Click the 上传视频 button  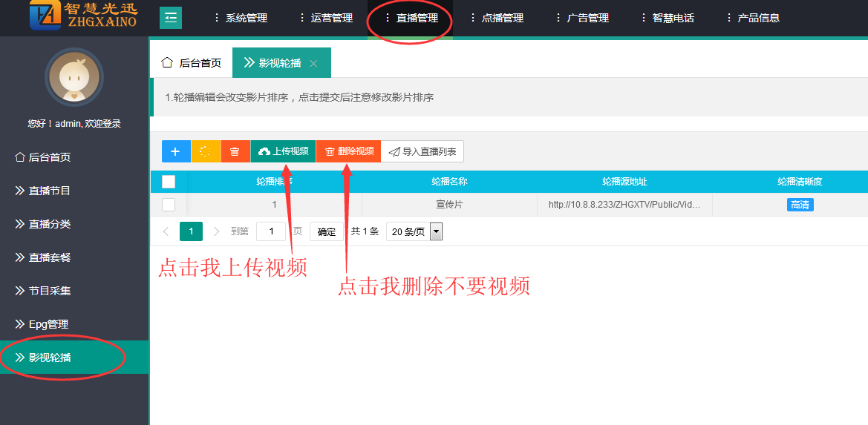(283, 151)
